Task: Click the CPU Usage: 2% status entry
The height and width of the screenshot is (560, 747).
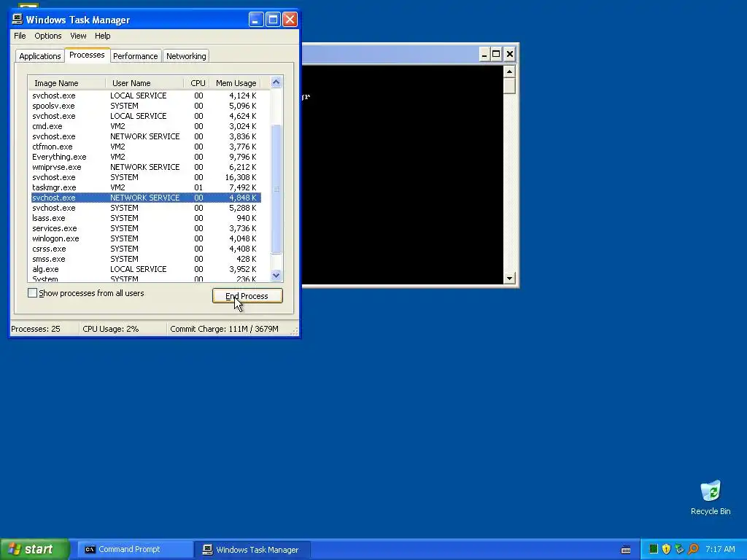Action: pos(123,329)
